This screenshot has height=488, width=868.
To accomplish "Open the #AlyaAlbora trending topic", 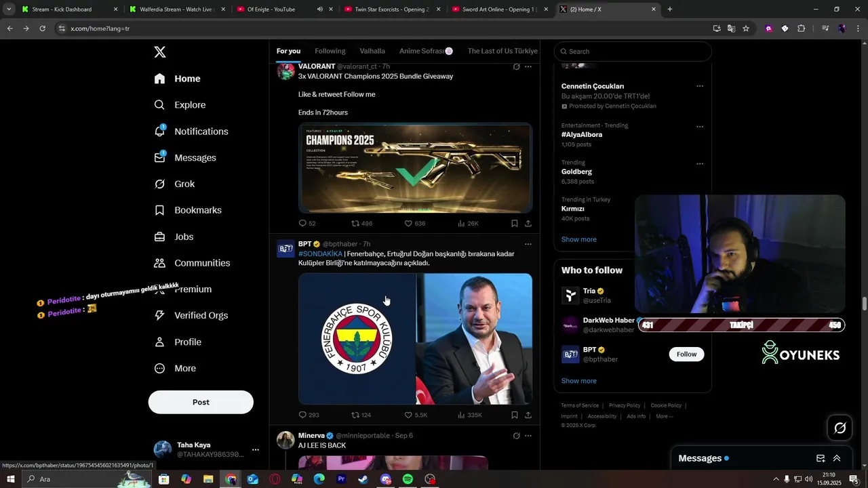I will pyautogui.click(x=582, y=135).
